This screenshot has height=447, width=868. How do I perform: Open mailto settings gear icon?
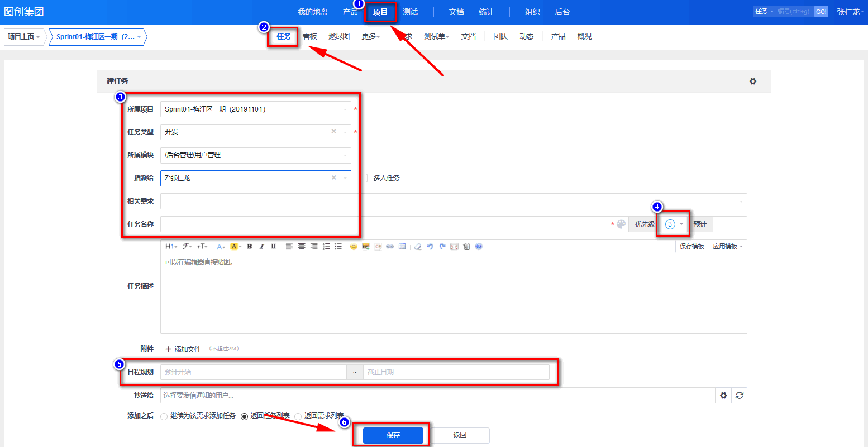pyautogui.click(x=723, y=395)
